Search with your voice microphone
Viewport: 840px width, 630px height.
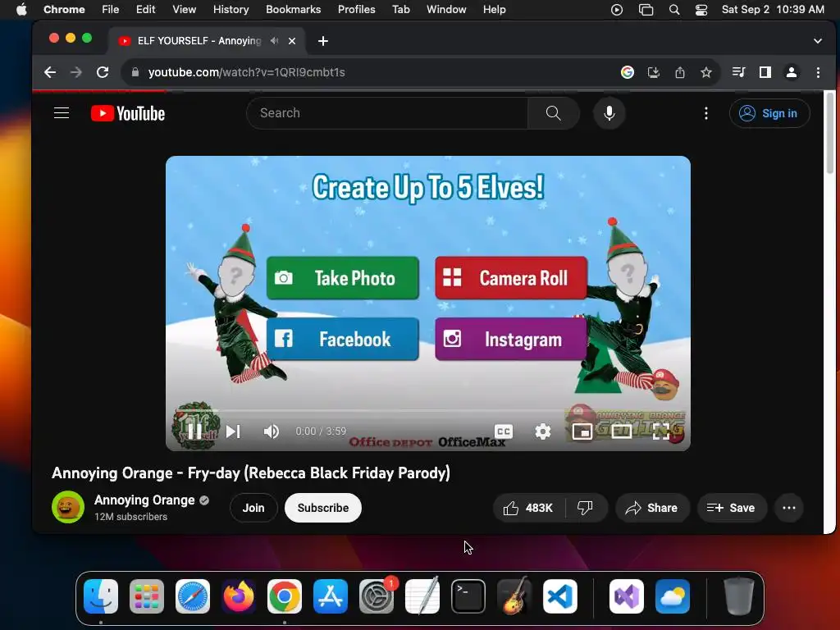tap(609, 113)
